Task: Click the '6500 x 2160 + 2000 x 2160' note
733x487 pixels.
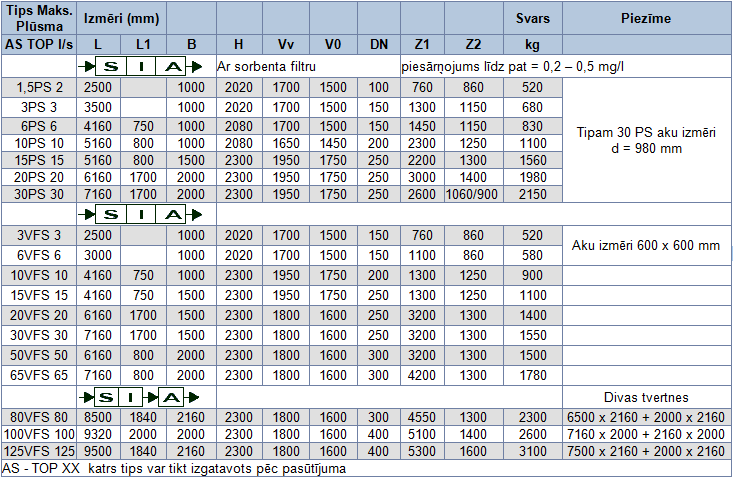Action: (x=646, y=417)
